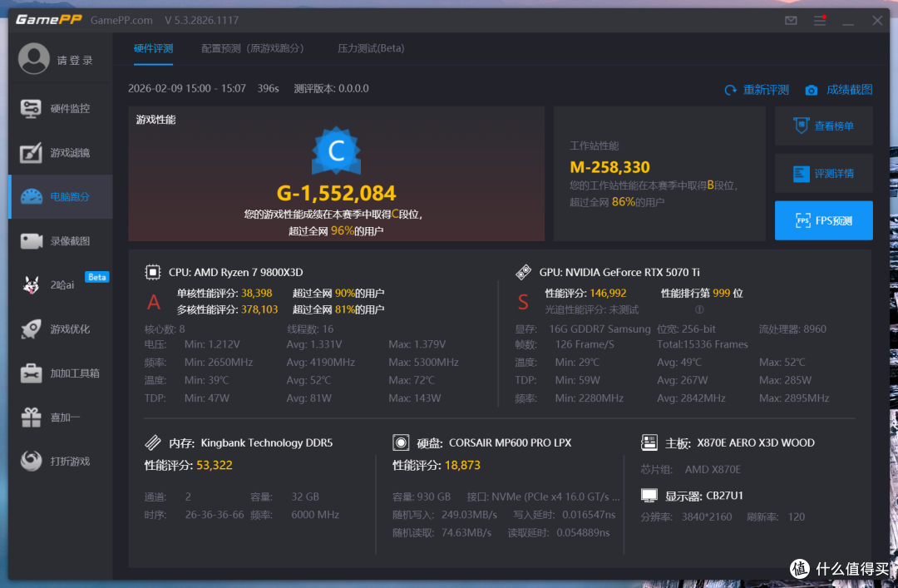Click GPU: NVIDIA GeForce RTX 5070 Ti title
This screenshot has width=898, height=588.
[619, 272]
